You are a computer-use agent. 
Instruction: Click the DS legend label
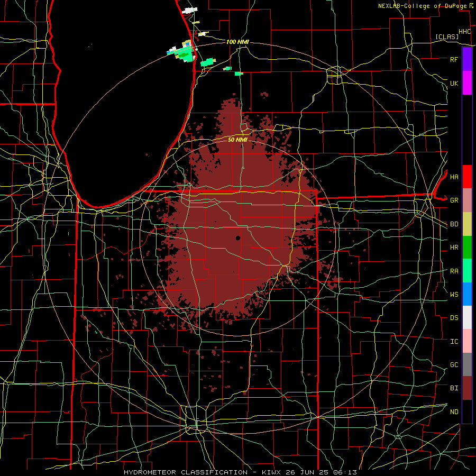pyautogui.click(x=454, y=318)
